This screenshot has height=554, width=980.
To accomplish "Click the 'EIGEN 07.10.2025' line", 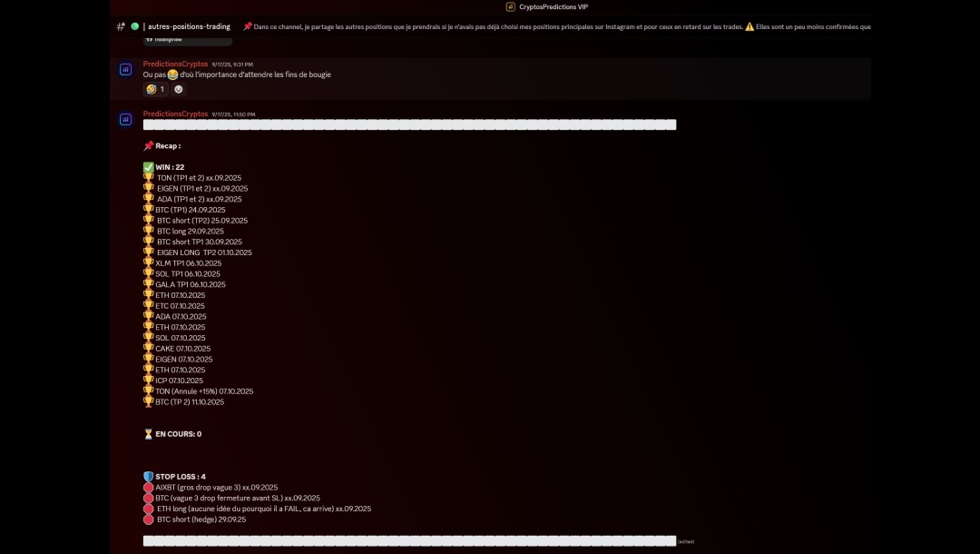I will (x=183, y=360).
